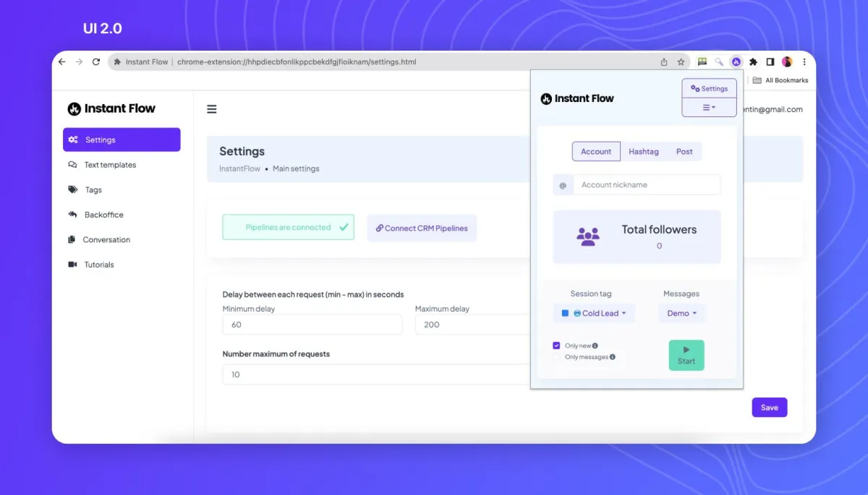
Task: Click the Total followers count card
Action: tap(637, 237)
